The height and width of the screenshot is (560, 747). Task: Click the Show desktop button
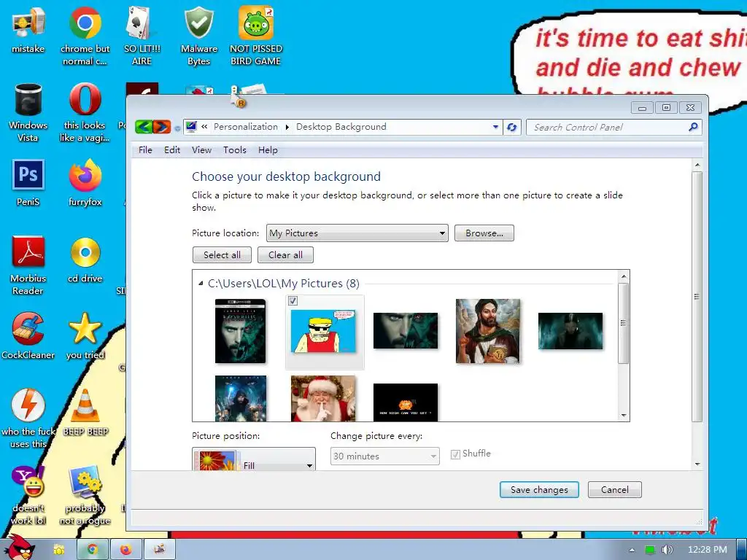(x=742, y=550)
